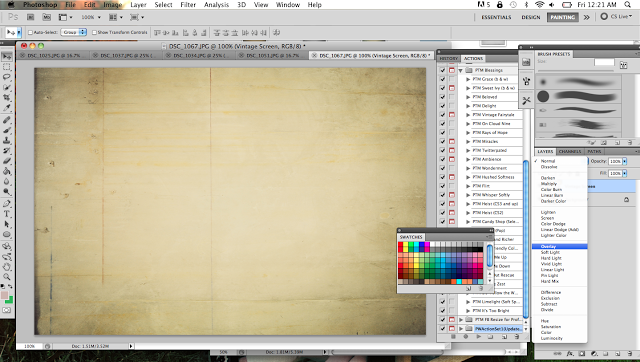Switch to the Channels tab
Screen dimensions: 640x362
tap(570, 151)
